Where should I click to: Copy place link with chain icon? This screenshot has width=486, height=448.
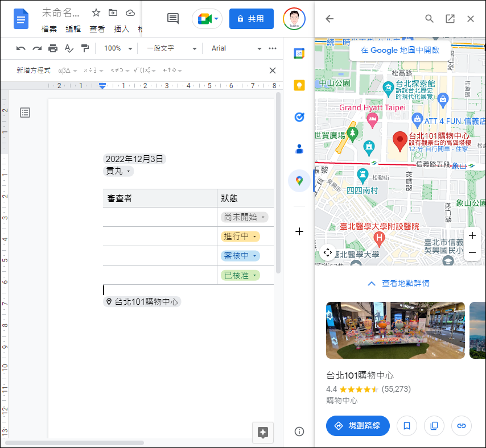pos(462,426)
